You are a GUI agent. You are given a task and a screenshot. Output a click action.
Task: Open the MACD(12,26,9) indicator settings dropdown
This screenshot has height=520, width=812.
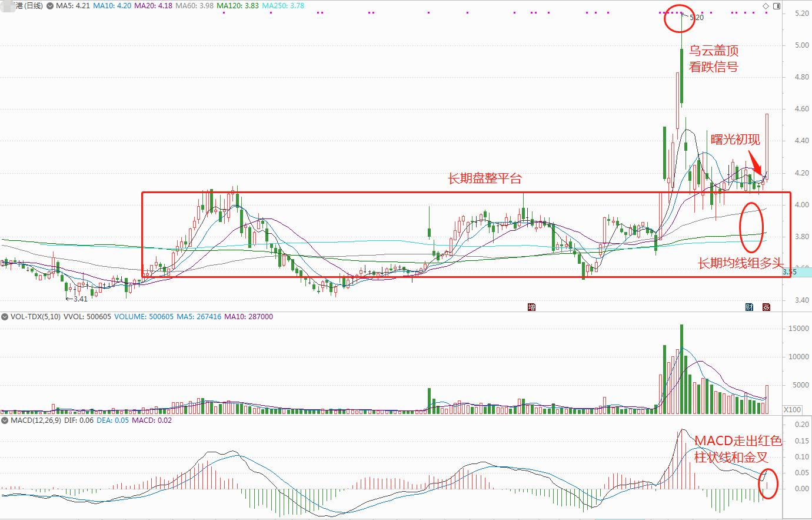(5, 421)
